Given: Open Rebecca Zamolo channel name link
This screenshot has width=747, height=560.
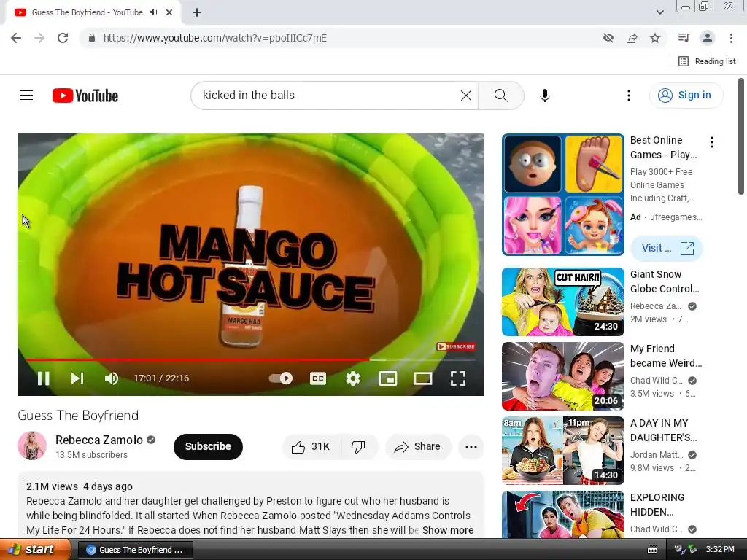Looking at the screenshot, I should (99, 440).
